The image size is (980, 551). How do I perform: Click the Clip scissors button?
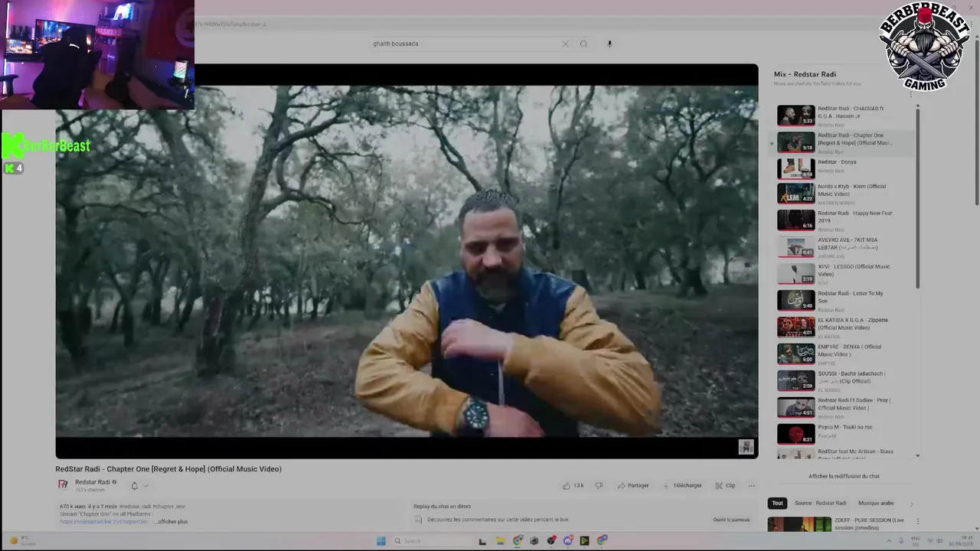725,485
